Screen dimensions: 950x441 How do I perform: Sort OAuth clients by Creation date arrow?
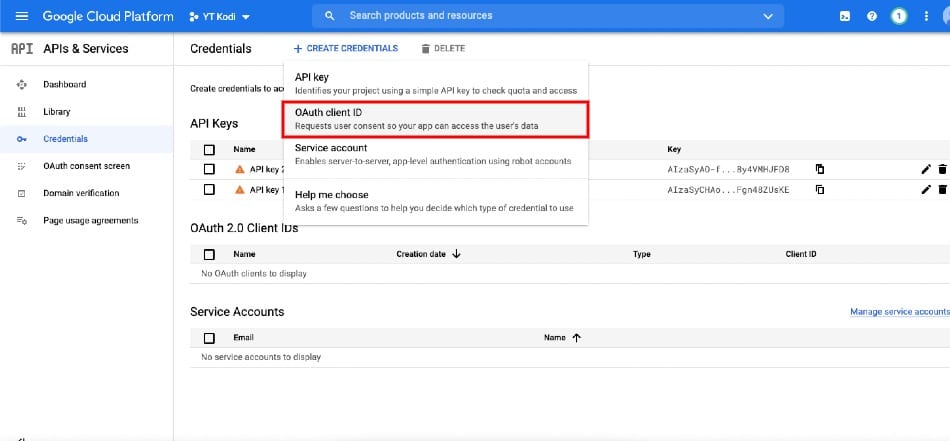pos(456,254)
